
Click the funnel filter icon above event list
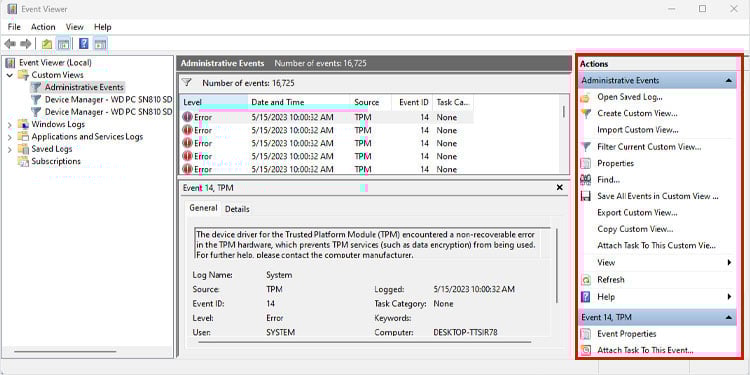click(x=187, y=83)
